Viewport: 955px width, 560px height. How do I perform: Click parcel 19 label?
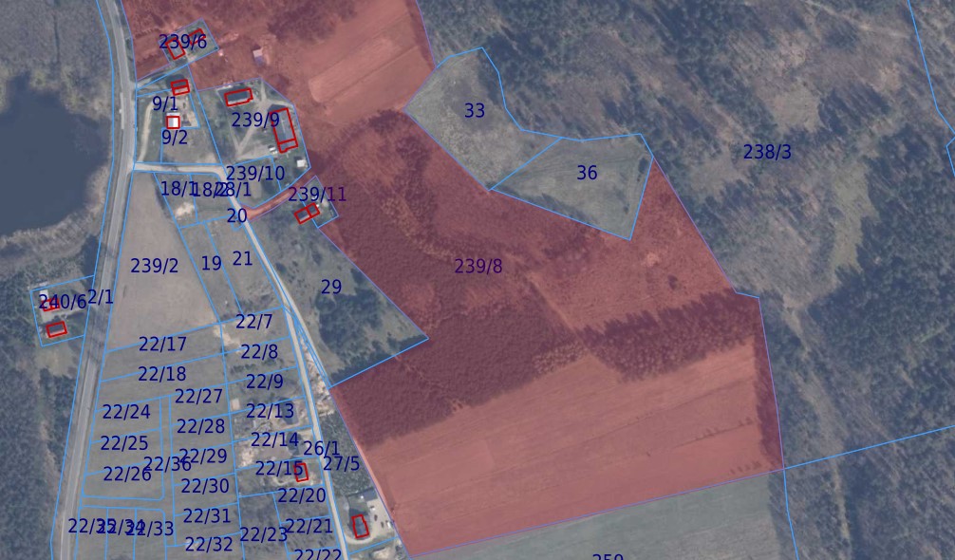point(212,264)
